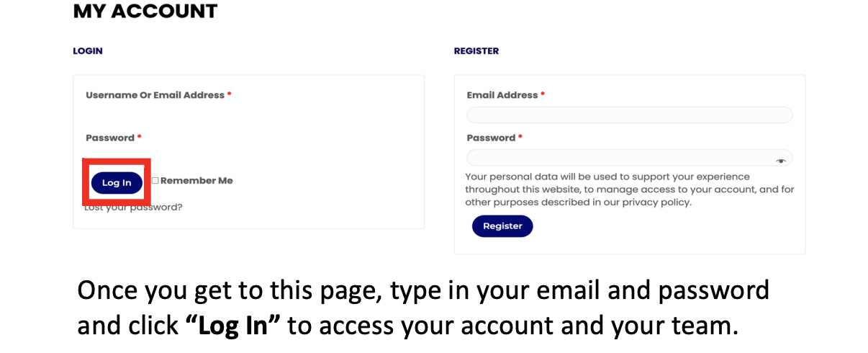This screenshot has width=868, height=353.
Task: Click the Register button
Action: click(x=502, y=226)
